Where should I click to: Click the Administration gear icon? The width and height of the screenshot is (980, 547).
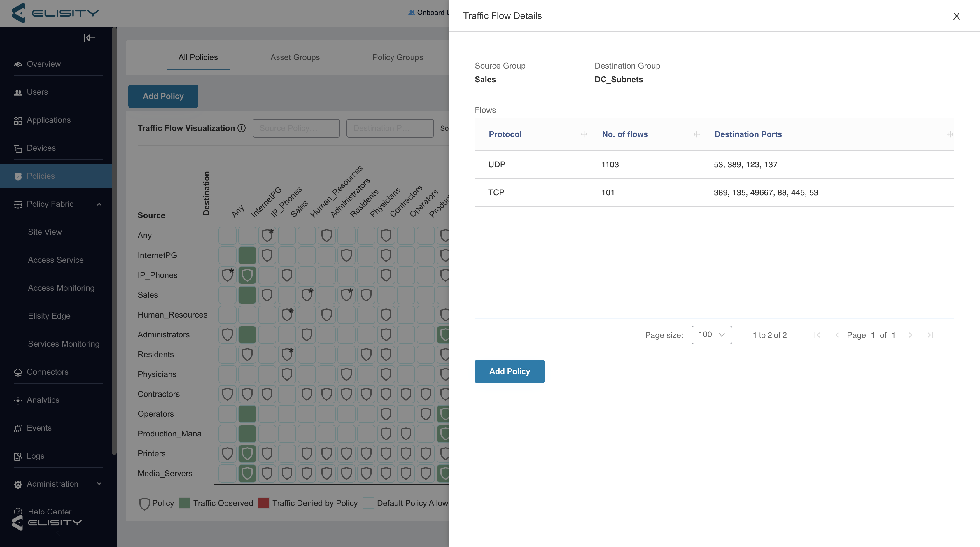point(18,484)
